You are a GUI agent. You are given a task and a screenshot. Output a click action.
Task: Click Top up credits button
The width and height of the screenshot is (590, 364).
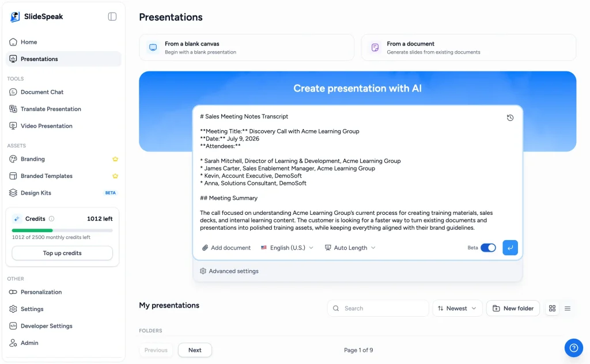pos(62,253)
